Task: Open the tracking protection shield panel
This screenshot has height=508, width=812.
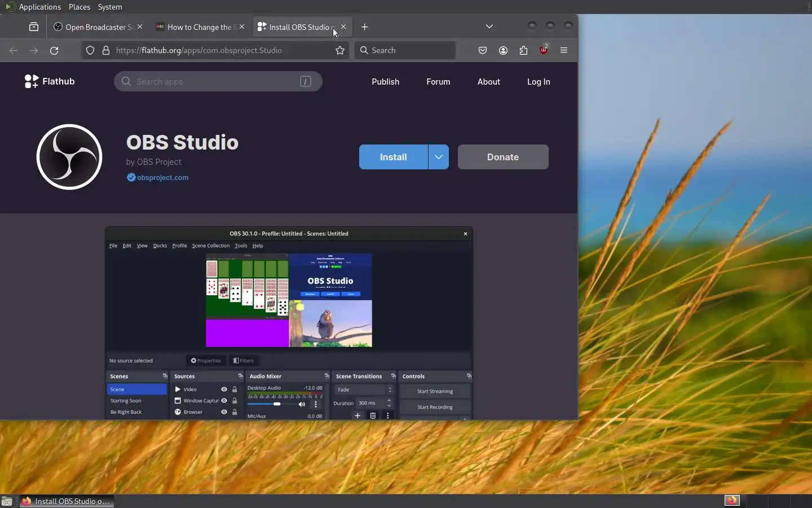Action: pos(90,50)
